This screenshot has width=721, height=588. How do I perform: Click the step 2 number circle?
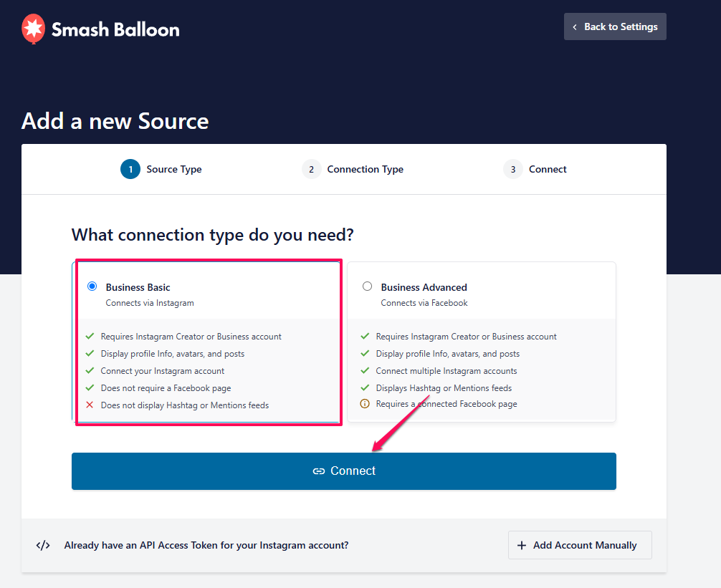(311, 170)
